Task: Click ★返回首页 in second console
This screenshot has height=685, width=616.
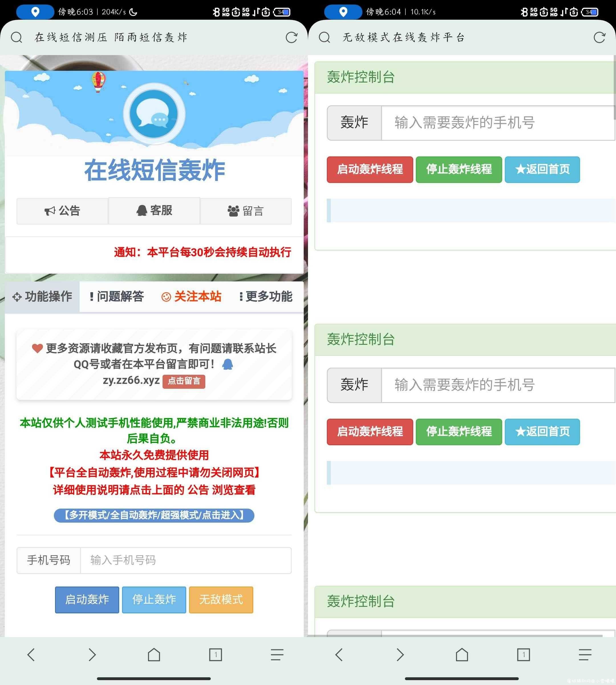Action: [x=542, y=432]
